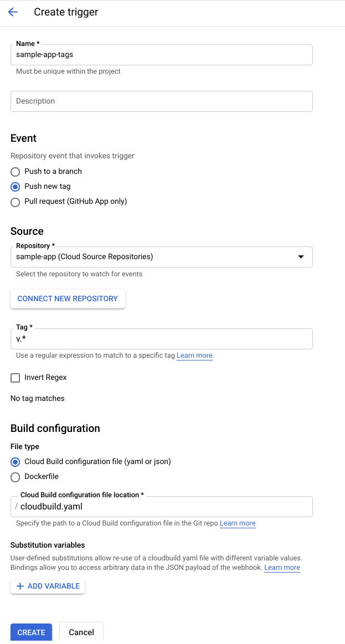
Task: Click the back arrow icon
Action: [x=13, y=12]
